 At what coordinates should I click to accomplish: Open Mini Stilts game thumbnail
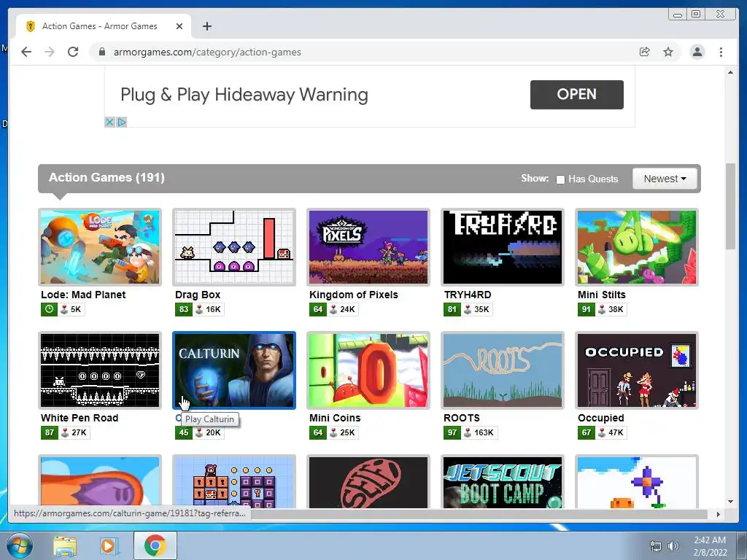(636, 247)
